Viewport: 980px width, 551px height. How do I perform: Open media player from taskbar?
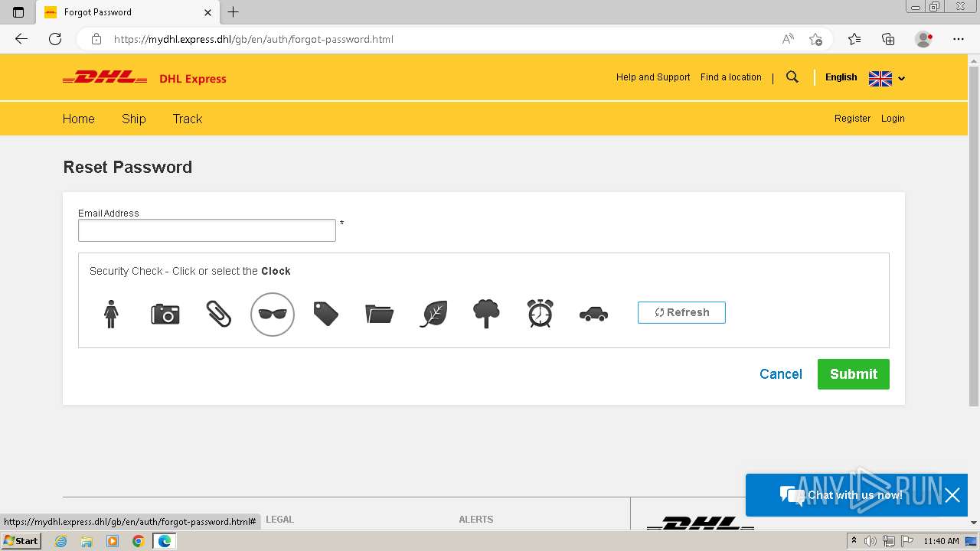(x=113, y=541)
